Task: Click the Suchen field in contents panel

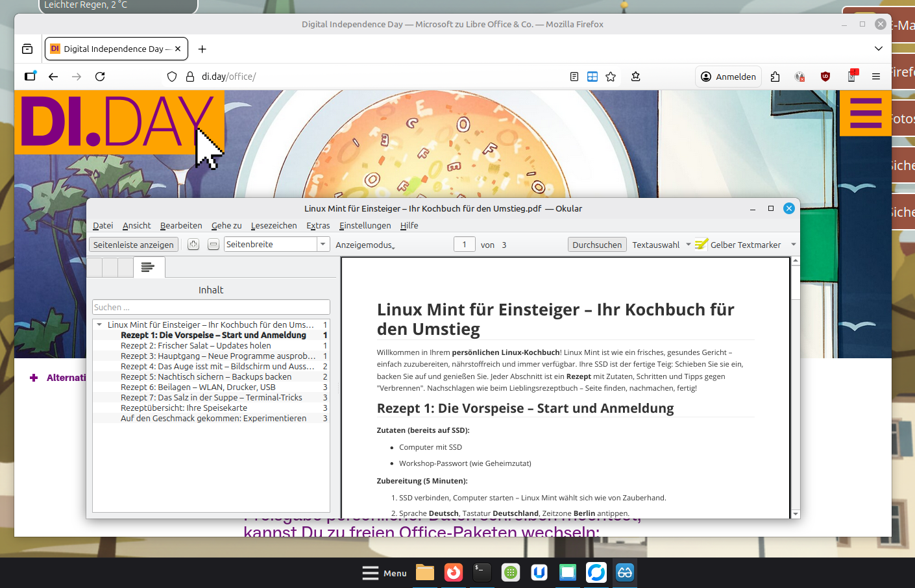Action: pyautogui.click(x=211, y=307)
